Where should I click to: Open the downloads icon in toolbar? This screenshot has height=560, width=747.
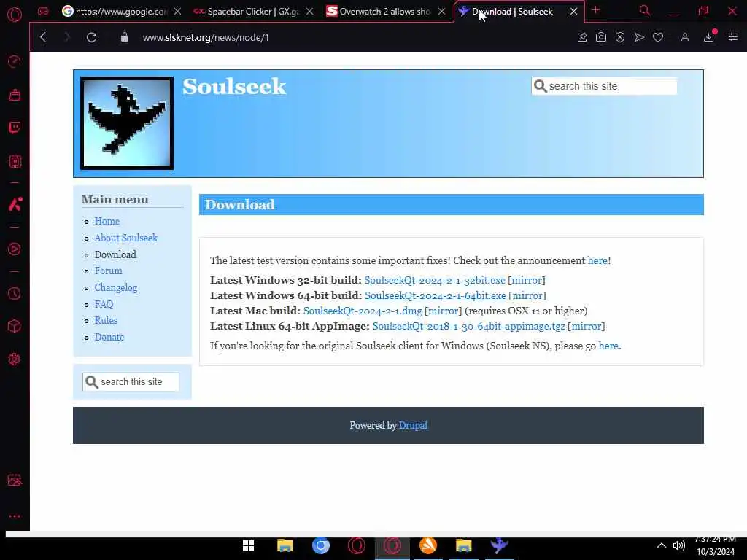(x=709, y=37)
